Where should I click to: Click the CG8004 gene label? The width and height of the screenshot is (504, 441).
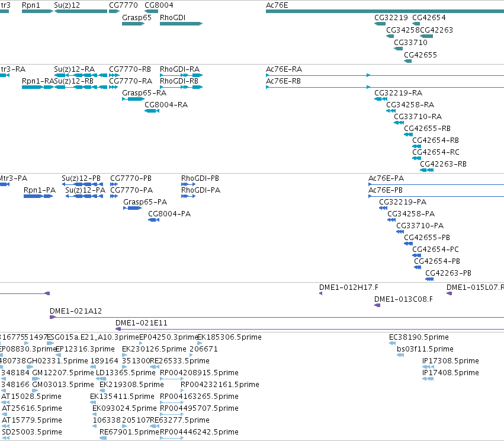click(159, 5)
